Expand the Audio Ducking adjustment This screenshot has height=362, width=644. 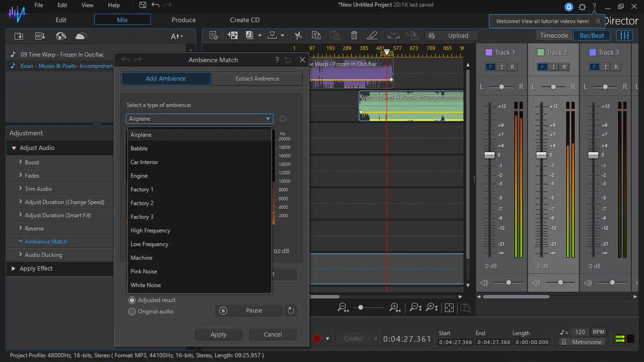pos(43,255)
